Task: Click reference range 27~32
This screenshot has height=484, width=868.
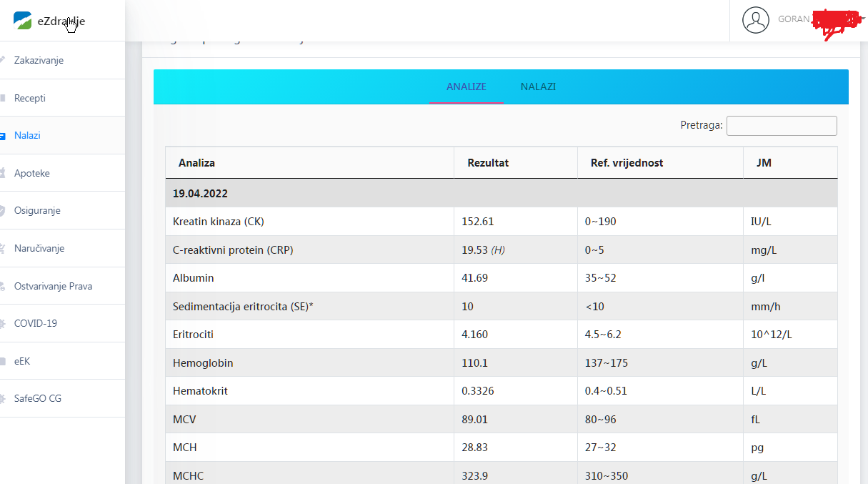Action: click(x=601, y=447)
